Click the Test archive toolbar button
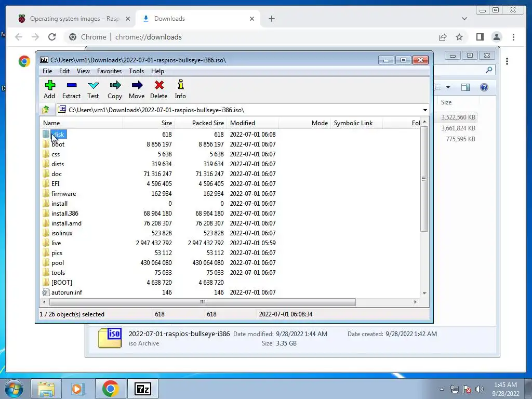 (93, 89)
